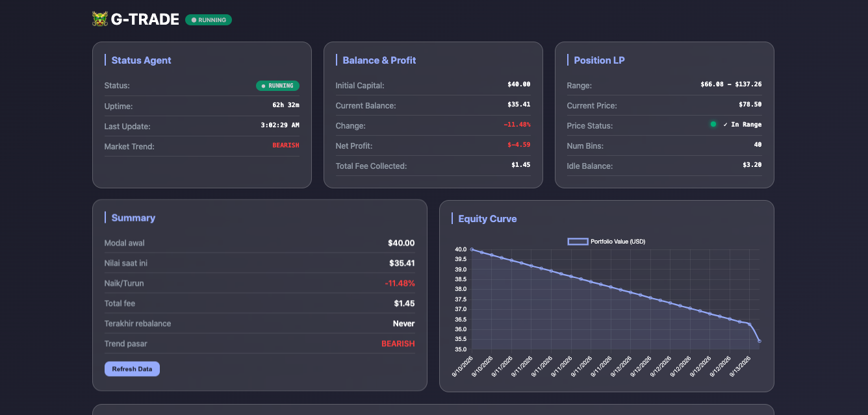Click the Naik/Turun value -11.48%
Image resolution: width=868 pixels, height=415 pixels.
pyautogui.click(x=400, y=283)
